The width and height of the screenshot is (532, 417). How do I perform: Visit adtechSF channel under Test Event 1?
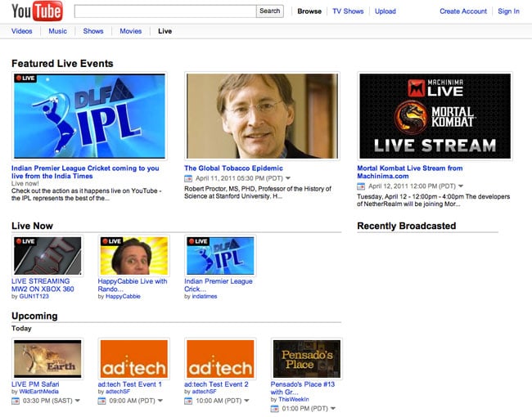[118, 392]
